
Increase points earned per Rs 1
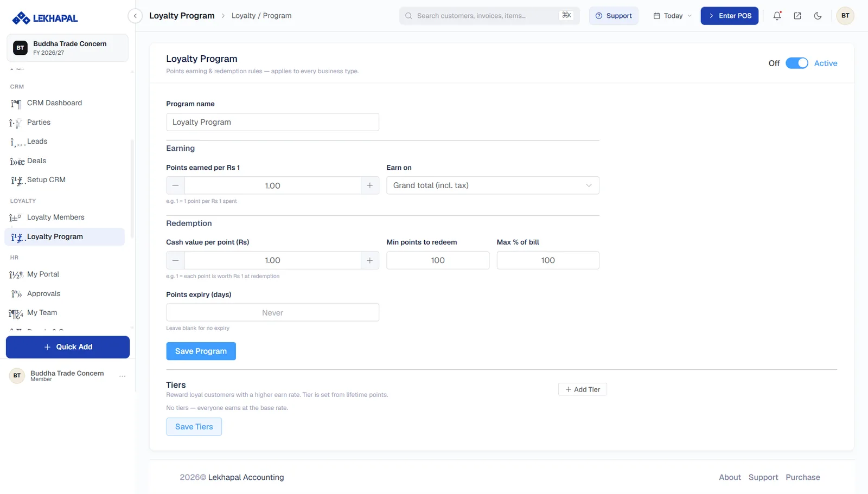tap(370, 185)
